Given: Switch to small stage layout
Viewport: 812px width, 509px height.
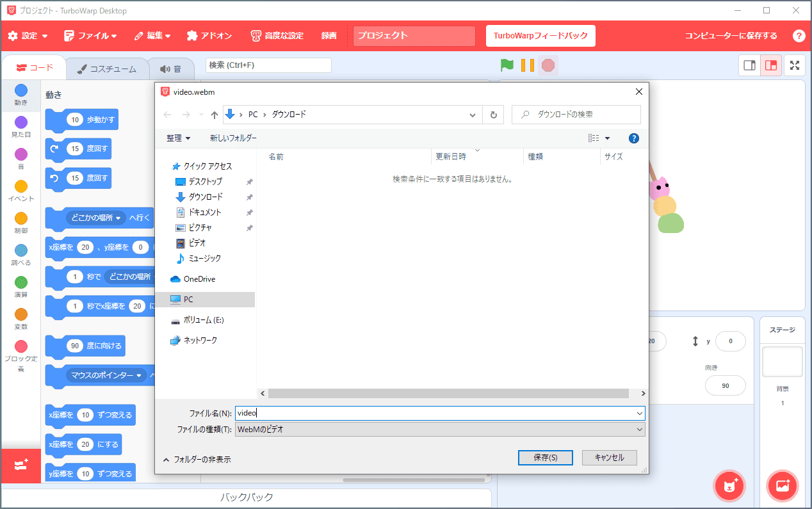Looking at the screenshot, I should tap(749, 65).
